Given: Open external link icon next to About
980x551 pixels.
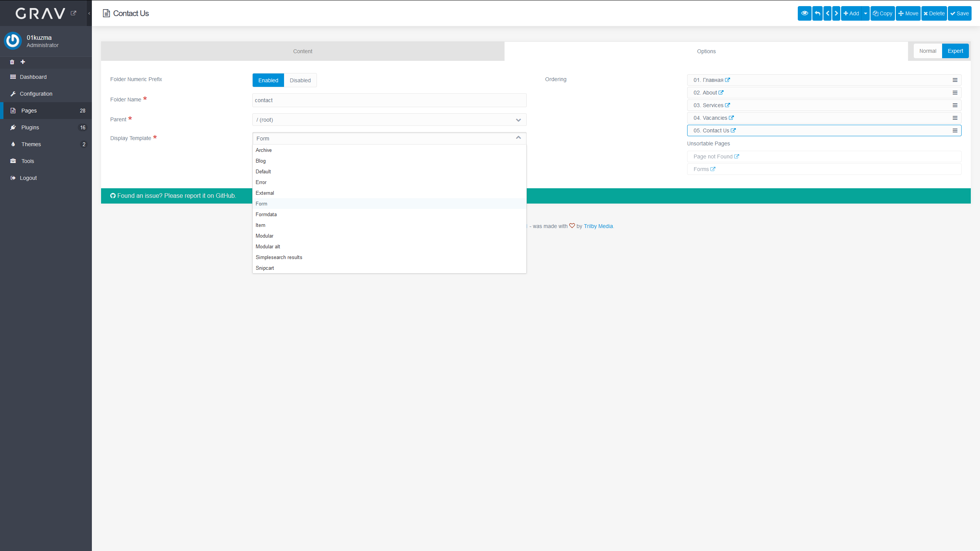Looking at the screenshot, I should pyautogui.click(x=721, y=93).
